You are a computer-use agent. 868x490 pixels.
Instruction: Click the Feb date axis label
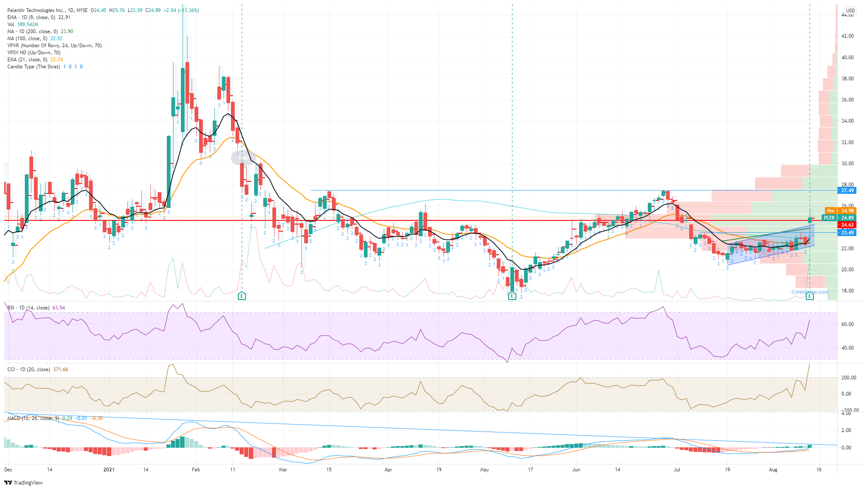196,470
